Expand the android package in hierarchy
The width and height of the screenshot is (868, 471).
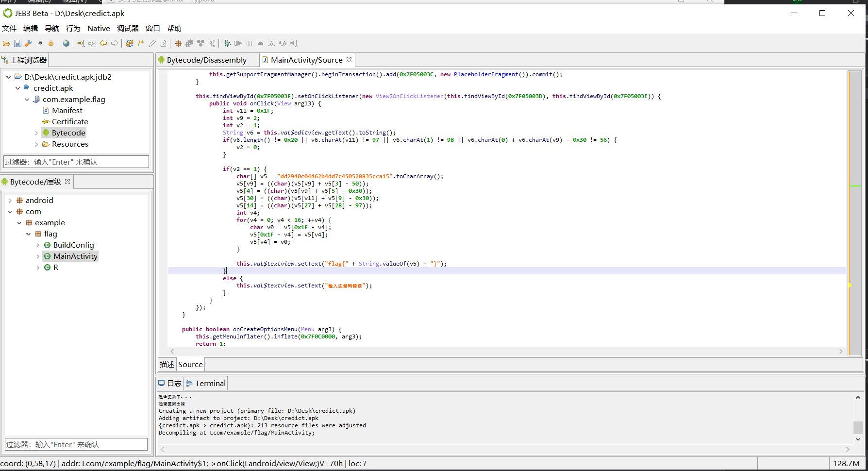pyautogui.click(x=10, y=201)
